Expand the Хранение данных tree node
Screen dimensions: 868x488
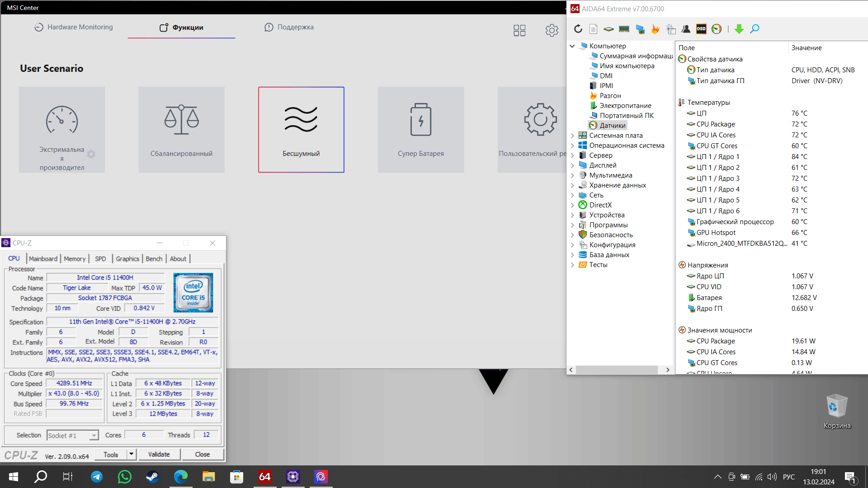(572, 185)
